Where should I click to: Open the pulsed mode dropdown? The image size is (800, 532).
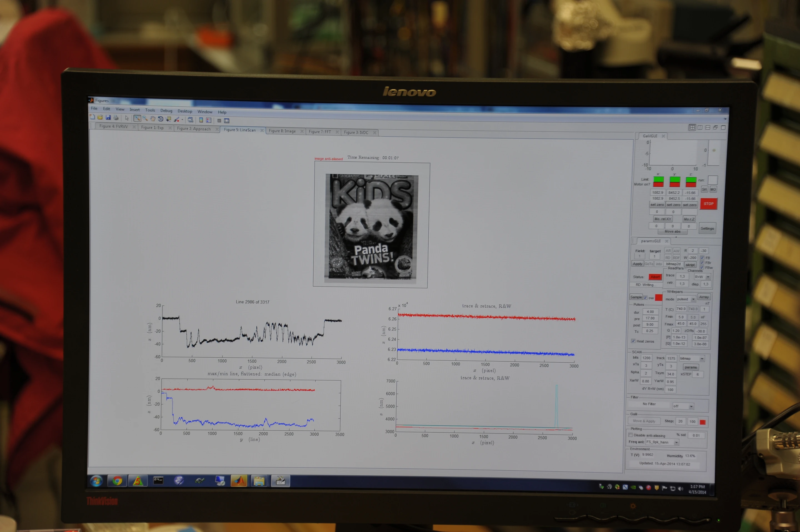(x=686, y=299)
